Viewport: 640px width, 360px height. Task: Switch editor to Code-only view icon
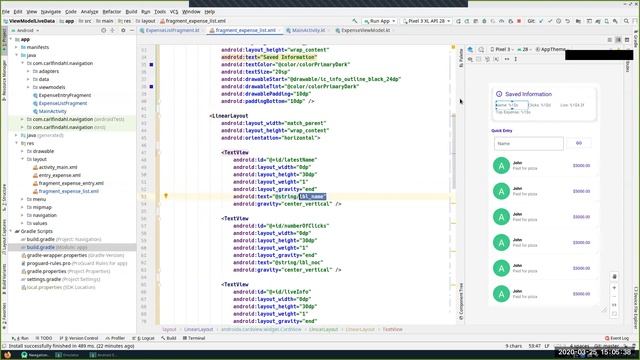[609, 40]
